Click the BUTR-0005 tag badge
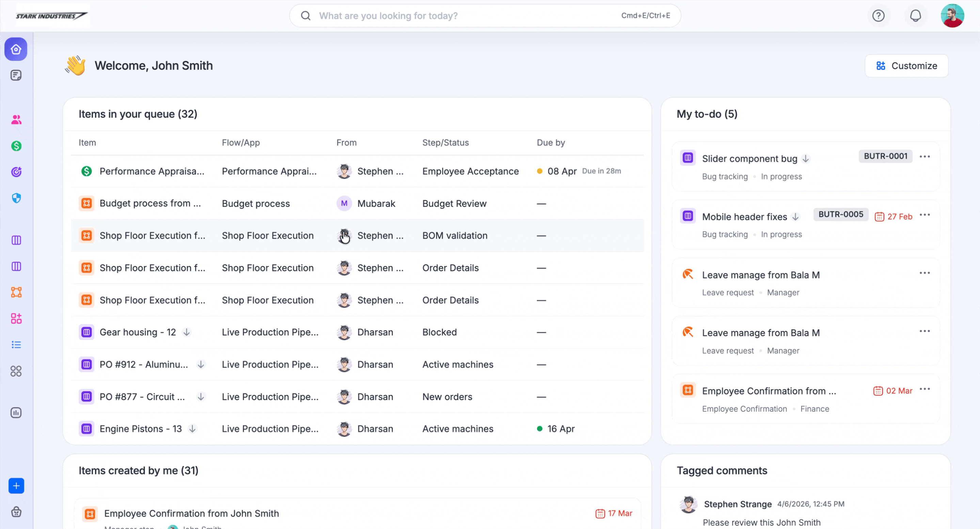980x529 pixels. point(841,214)
